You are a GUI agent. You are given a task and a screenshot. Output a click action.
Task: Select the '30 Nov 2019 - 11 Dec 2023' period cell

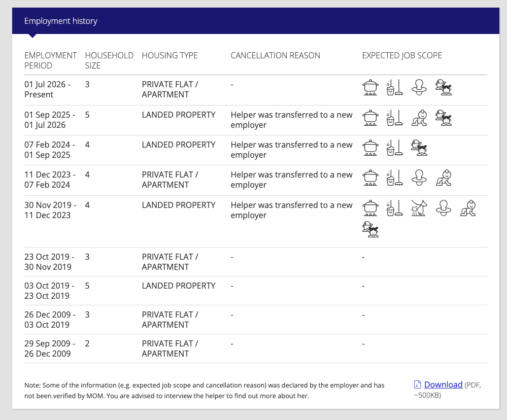click(x=50, y=210)
